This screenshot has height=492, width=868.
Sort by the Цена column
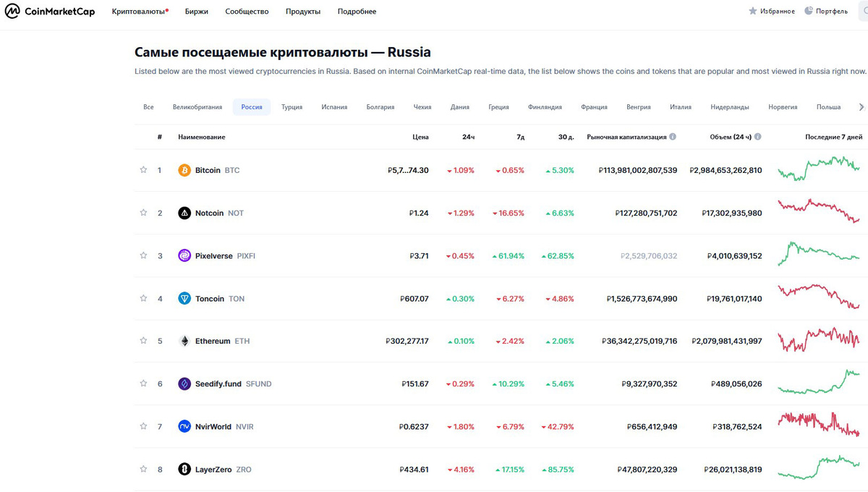420,137
